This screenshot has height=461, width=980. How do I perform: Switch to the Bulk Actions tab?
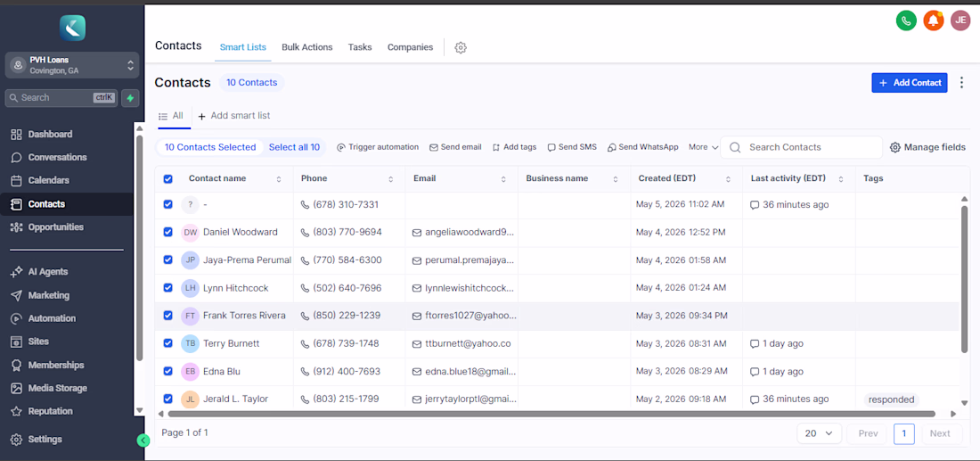tap(306, 47)
